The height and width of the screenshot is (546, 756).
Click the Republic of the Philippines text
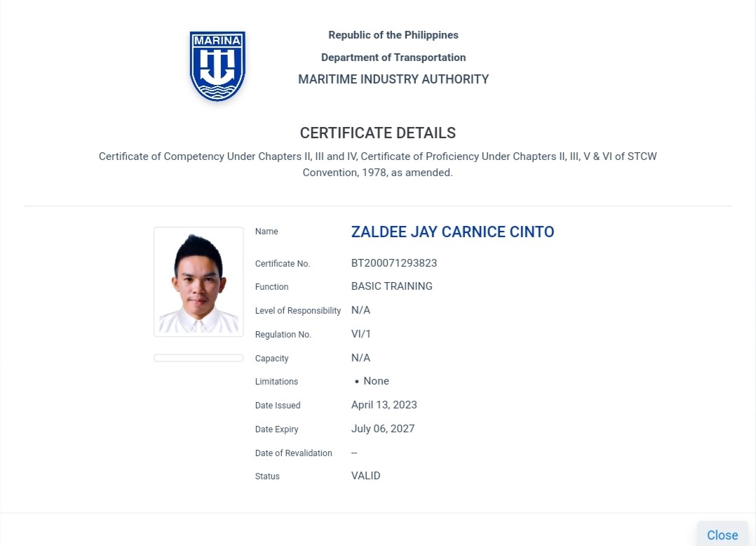(x=393, y=35)
